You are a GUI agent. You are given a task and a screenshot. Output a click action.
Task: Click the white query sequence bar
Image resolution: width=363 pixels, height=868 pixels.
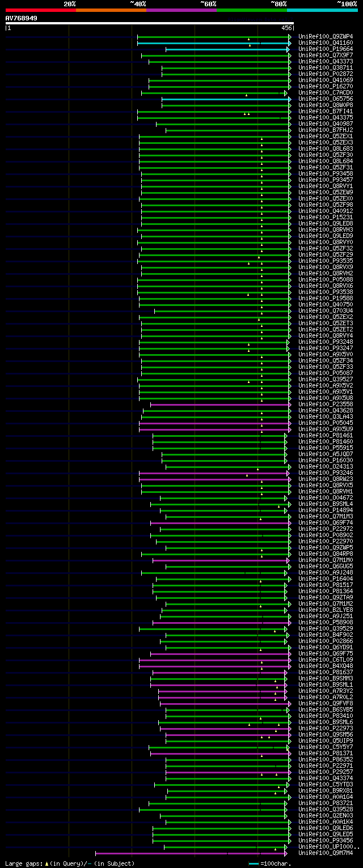150,23
